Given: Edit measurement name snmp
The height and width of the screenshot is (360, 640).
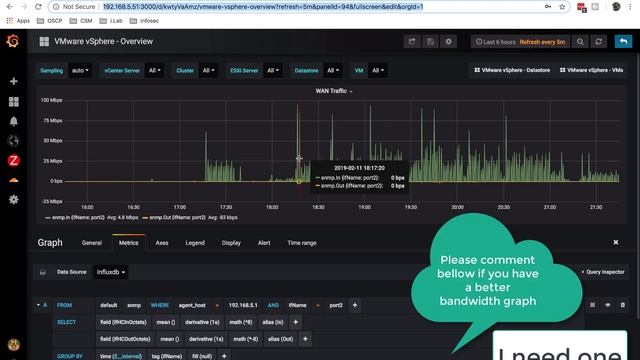Looking at the screenshot, I should coord(134,305).
